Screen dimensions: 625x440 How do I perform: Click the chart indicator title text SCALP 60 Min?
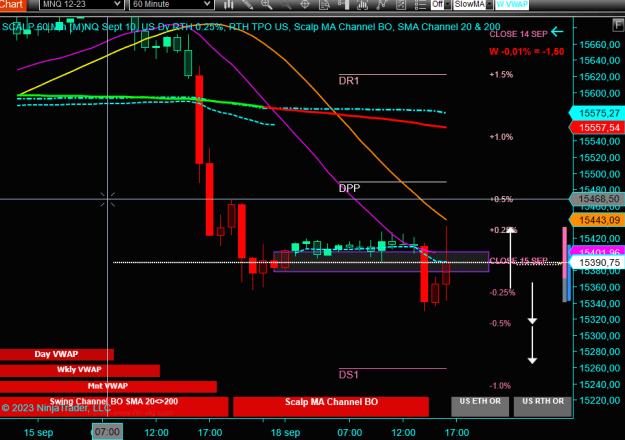click(34, 27)
